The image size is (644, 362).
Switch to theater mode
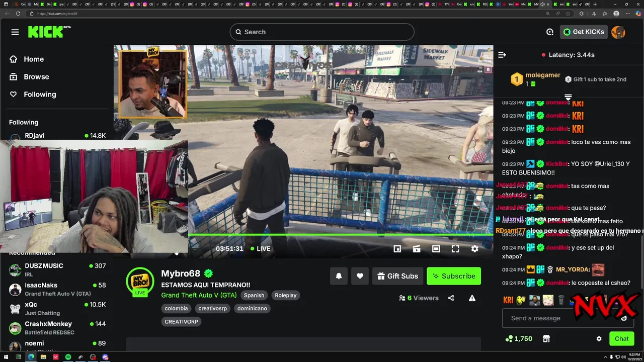[436, 249]
